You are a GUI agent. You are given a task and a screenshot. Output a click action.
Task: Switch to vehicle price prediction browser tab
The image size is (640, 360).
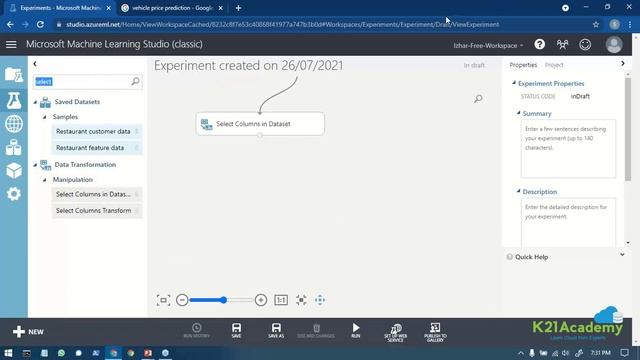pos(172,8)
